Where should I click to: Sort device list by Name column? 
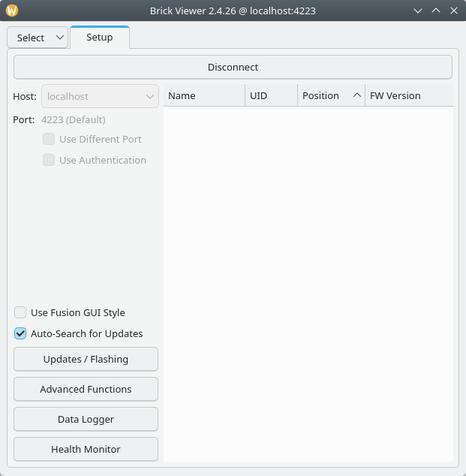[203, 95]
